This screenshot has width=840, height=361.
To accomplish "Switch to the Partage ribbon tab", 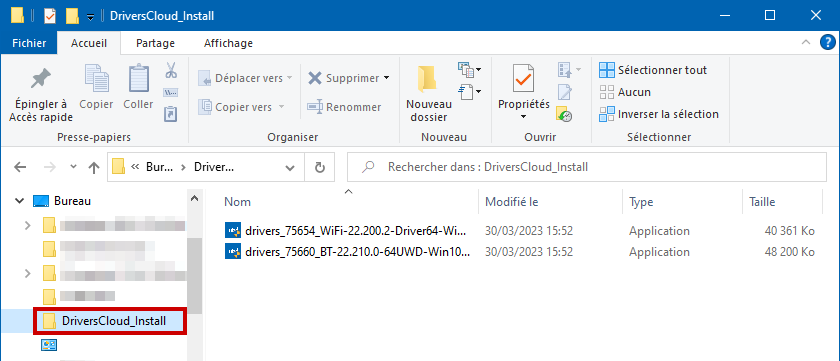I will 155,43.
